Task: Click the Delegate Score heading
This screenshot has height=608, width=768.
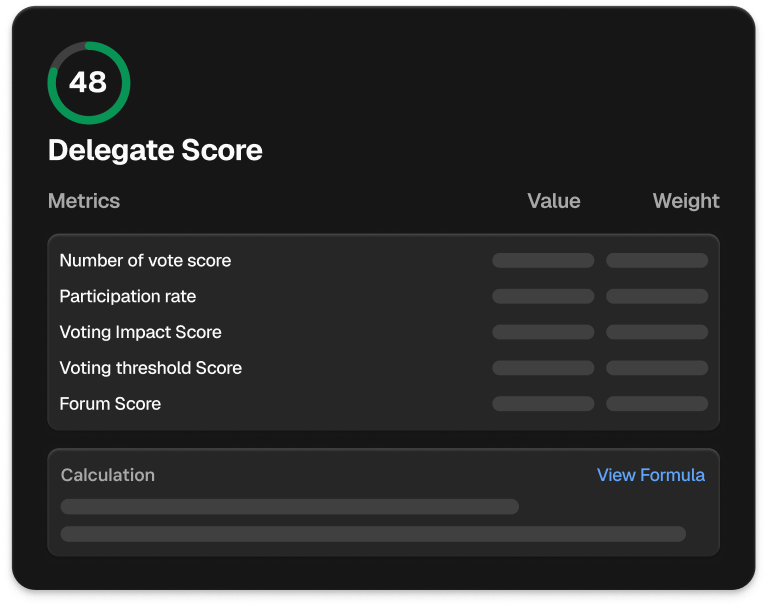Action: pyautogui.click(x=155, y=151)
